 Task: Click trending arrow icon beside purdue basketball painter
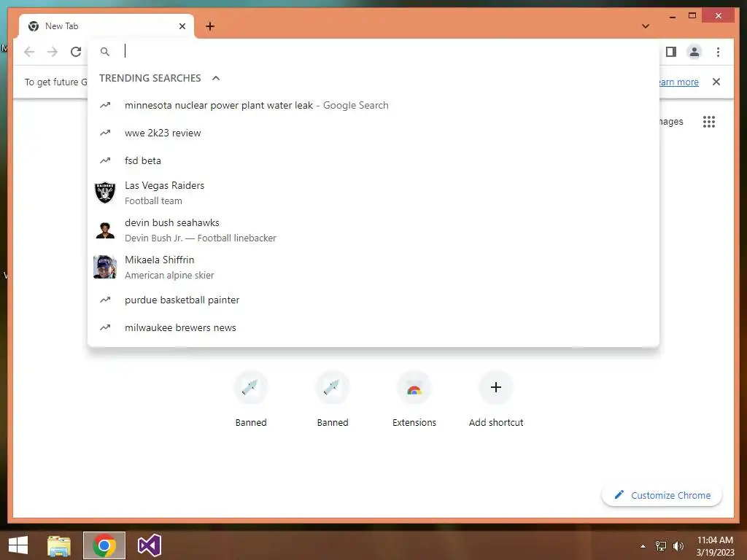105,300
